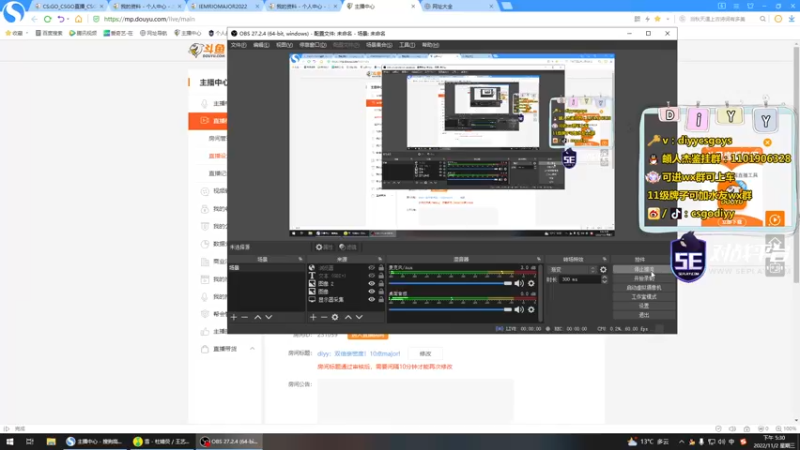Toggle lock on 文本 (GDI+) source
This screenshot has height=450, width=800.
coord(381,276)
